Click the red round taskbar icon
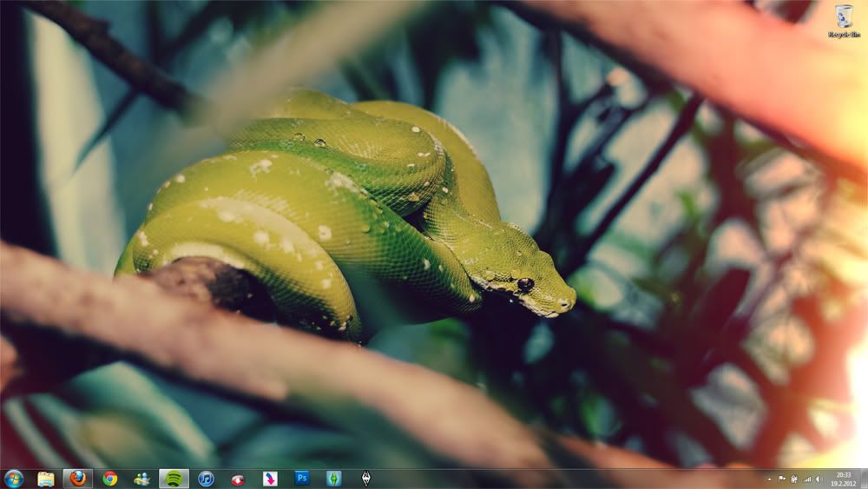The width and height of the screenshot is (868, 489). [x=237, y=479]
